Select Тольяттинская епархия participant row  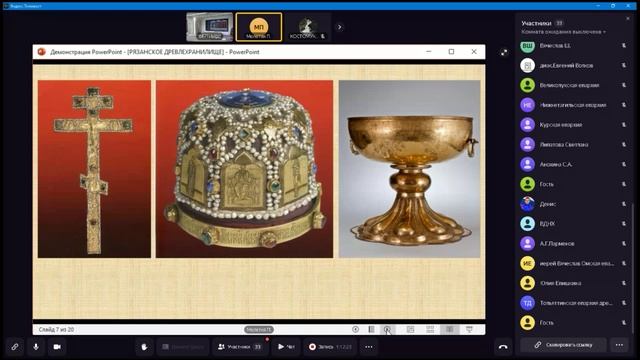click(x=573, y=303)
